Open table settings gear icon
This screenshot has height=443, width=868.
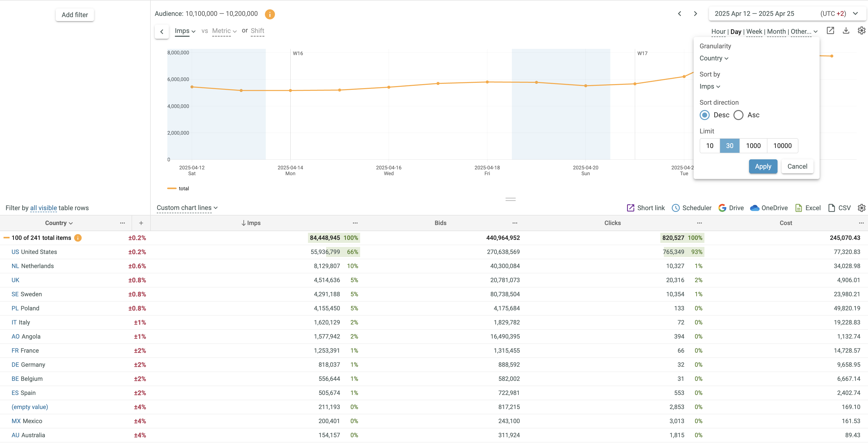tap(861, 208)
